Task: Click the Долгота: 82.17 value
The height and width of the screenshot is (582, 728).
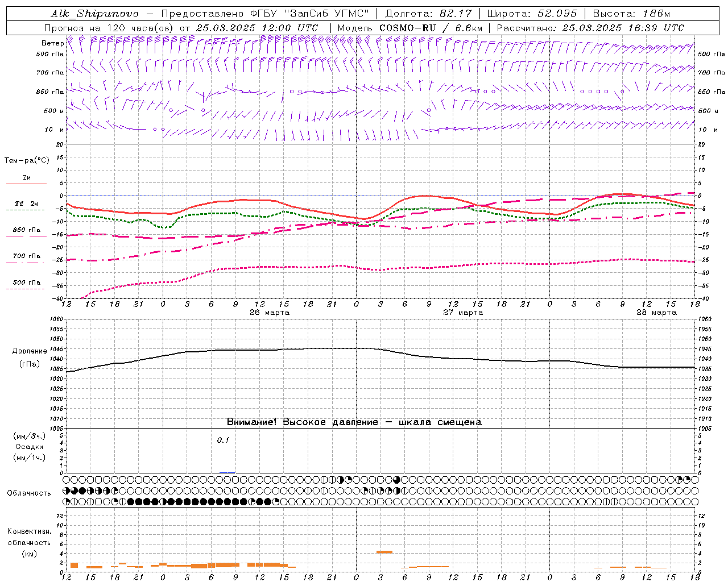Action: (429, 14)
